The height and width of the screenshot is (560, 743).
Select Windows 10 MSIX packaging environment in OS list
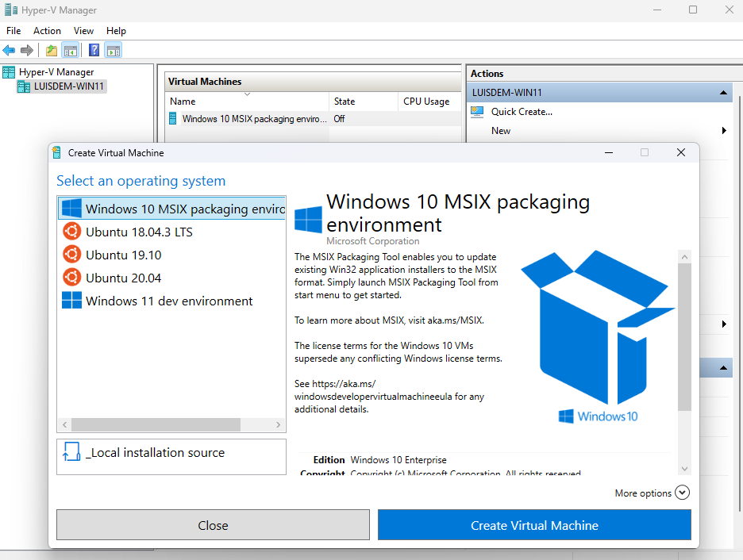[172, 209]
